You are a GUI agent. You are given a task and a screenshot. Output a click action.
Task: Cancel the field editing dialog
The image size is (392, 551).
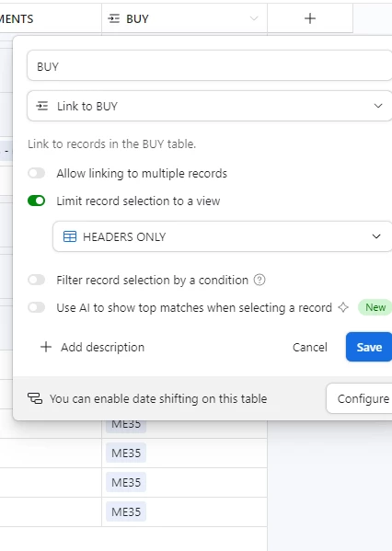pyautogui.click(x=310, y=347)
